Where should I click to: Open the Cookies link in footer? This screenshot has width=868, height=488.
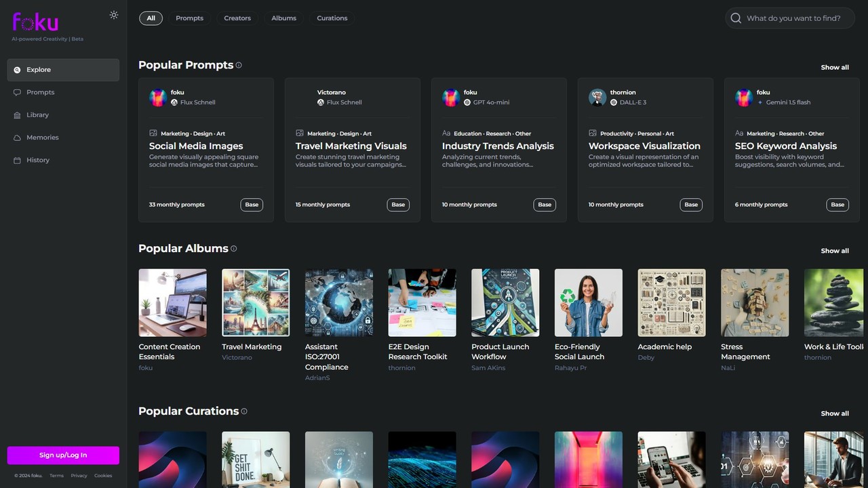pyautogui.click(x=103, y=476)
